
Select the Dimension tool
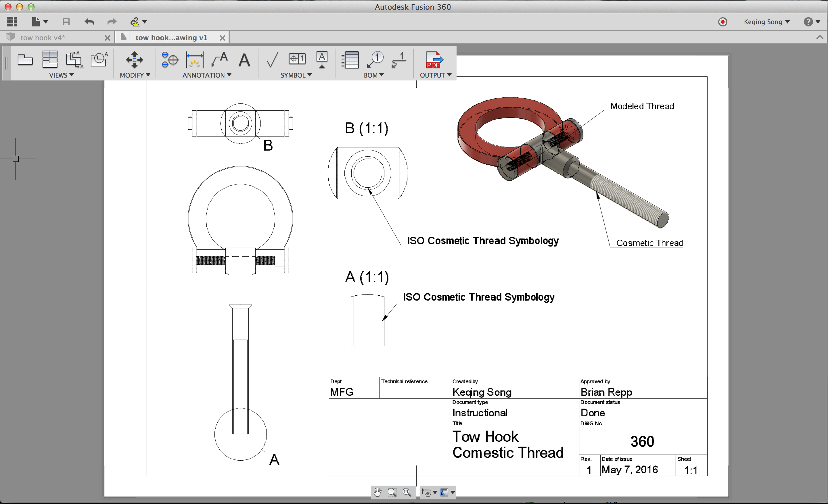pyautogui.click(x=195, y=60)
